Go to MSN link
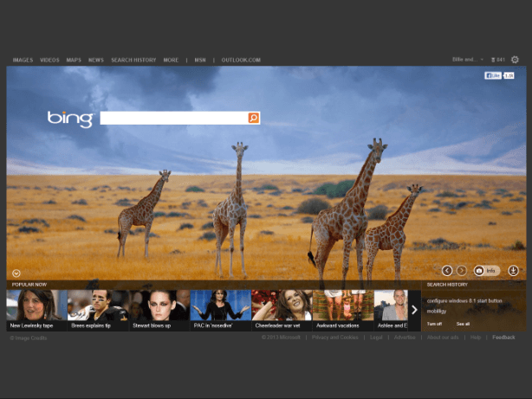The height and width of the screenshot is (399, 532). tap(200, 60)
